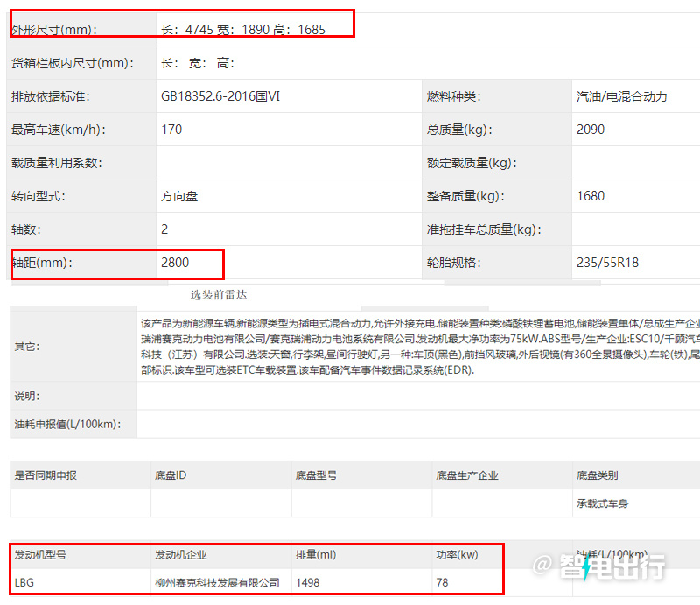
Task: Select the total mass value 2090
Action: click(590, 130)
